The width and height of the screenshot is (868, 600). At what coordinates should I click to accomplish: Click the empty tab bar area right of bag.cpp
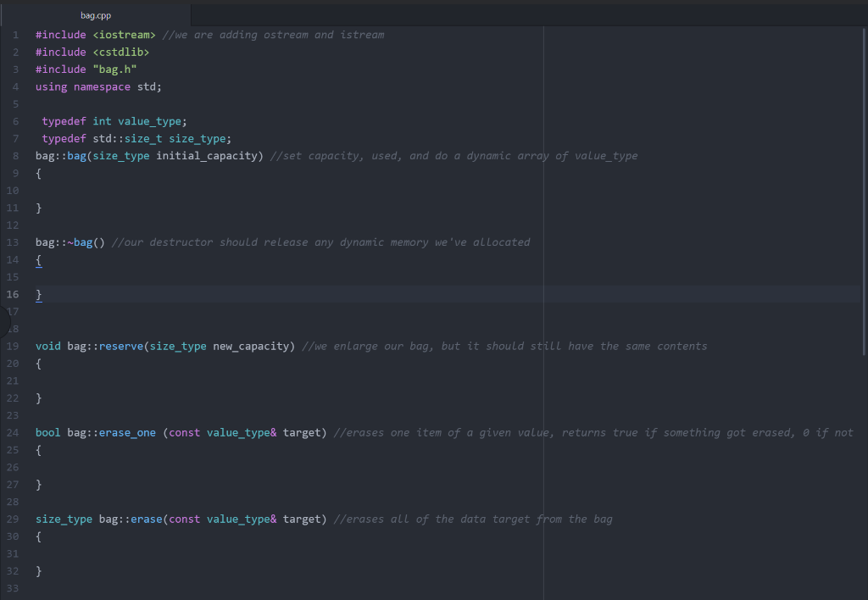tap(424, 14)
